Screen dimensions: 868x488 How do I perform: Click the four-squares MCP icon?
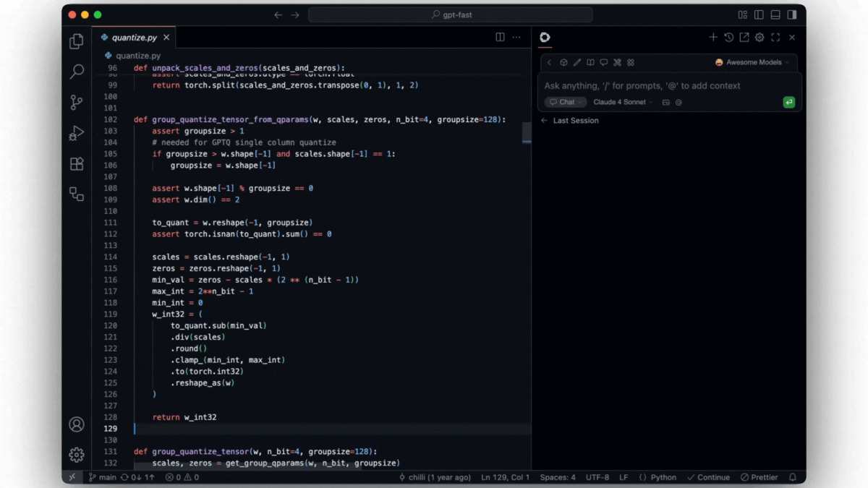[631, 62]
